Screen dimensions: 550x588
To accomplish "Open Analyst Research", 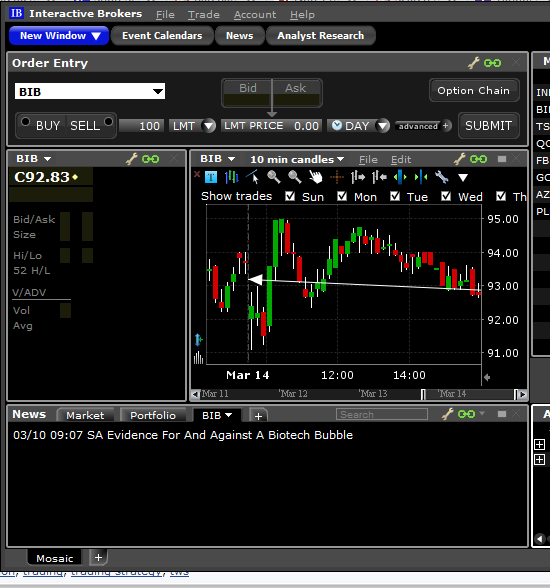I will [x=321, y=36].
